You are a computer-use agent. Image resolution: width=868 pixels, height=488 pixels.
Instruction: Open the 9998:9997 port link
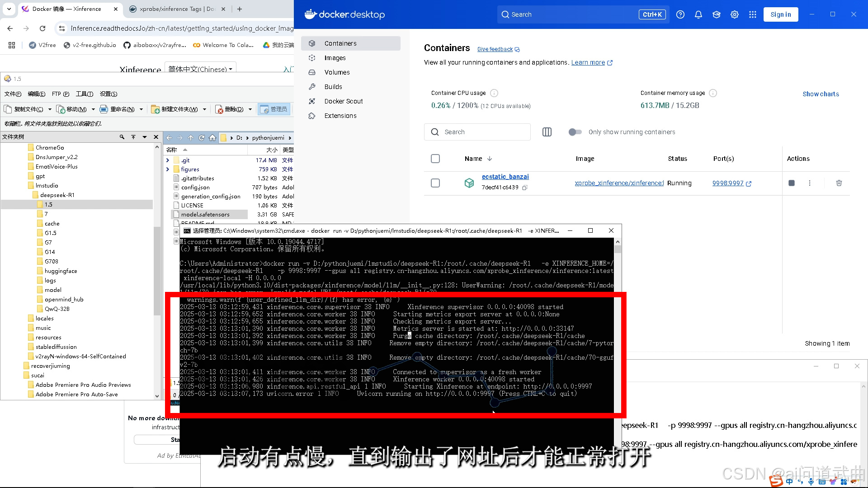pyautogui.click(x=728, y=183)
